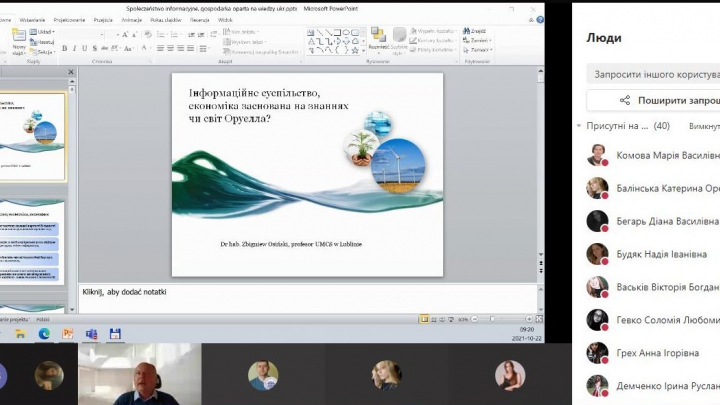This screenshot has width=720, height=405.
Task: Switch to Slide Sorter view in status bar
Action: coord(433,319)
